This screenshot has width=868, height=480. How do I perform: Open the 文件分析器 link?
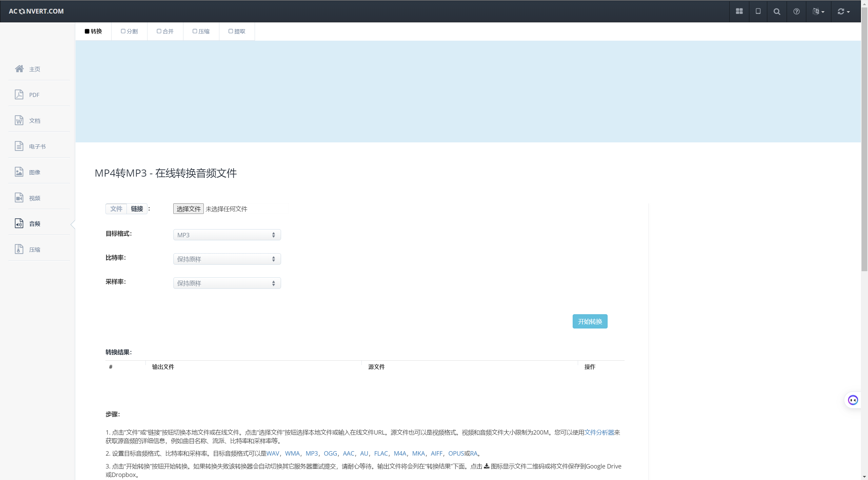599,432
